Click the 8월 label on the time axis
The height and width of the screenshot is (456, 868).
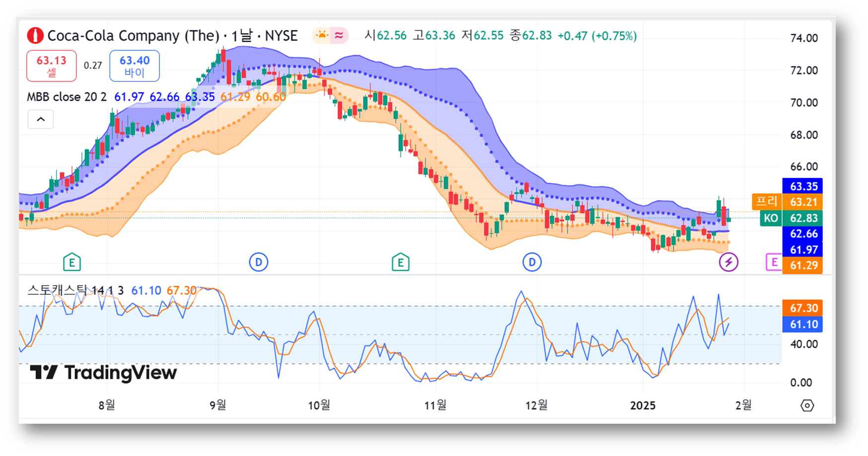pos(107,405)
